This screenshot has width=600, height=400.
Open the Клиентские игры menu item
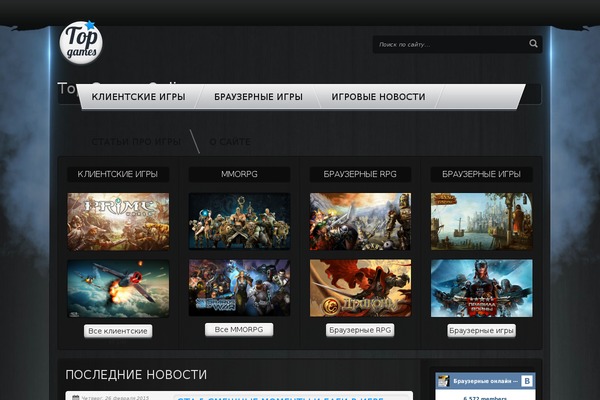click(138, 97)
